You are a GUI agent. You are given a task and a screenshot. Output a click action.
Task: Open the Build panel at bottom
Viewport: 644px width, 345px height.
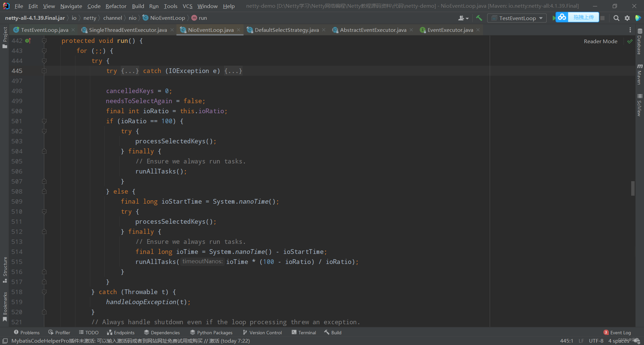(333, 332)
